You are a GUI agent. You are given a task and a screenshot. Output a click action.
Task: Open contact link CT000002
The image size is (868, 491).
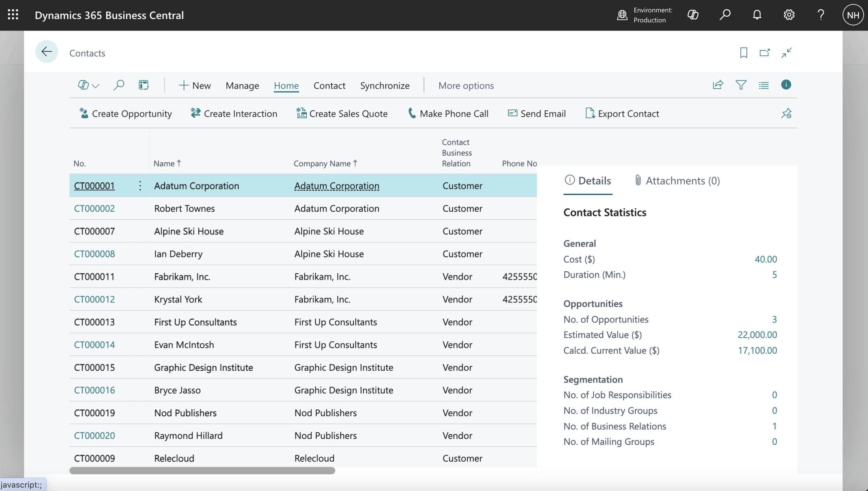pyautogui.click(x=94, y=209)
